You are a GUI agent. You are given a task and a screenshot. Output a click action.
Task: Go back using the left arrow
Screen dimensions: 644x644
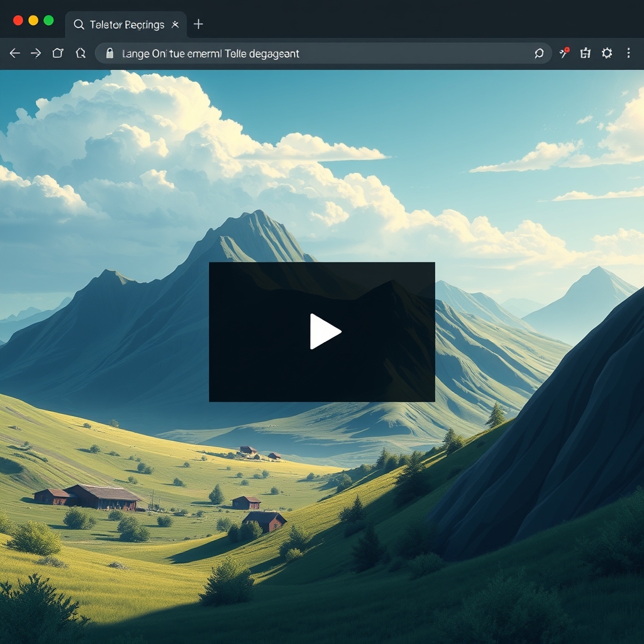15,53
